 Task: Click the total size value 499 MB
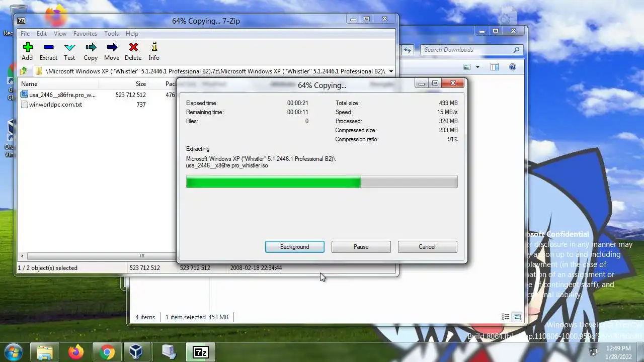click(448, 103)
